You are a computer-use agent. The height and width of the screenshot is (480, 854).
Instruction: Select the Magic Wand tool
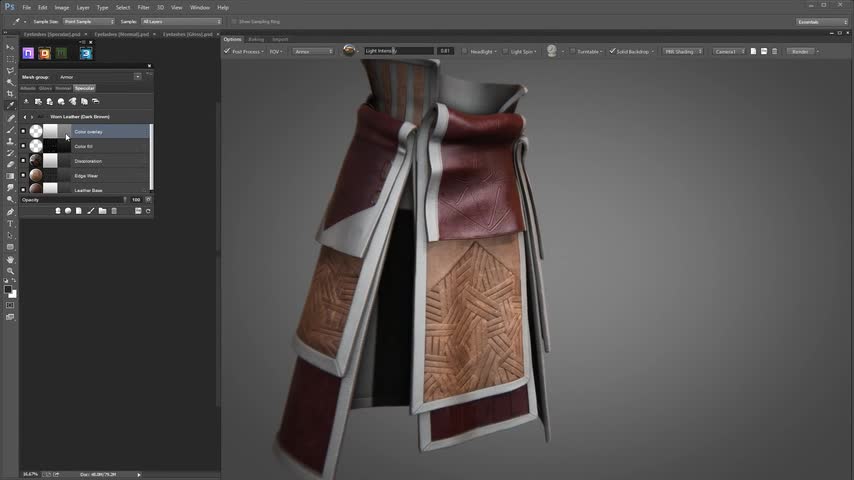(x=10, y=82)
